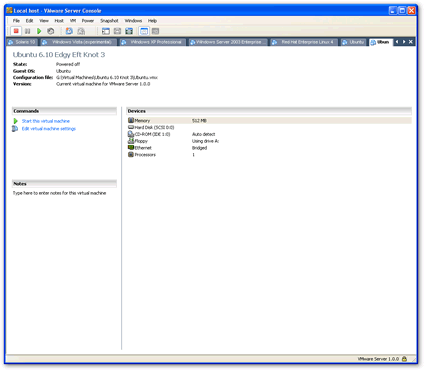Click the 'Powered off' state value

tap(68, 64)
